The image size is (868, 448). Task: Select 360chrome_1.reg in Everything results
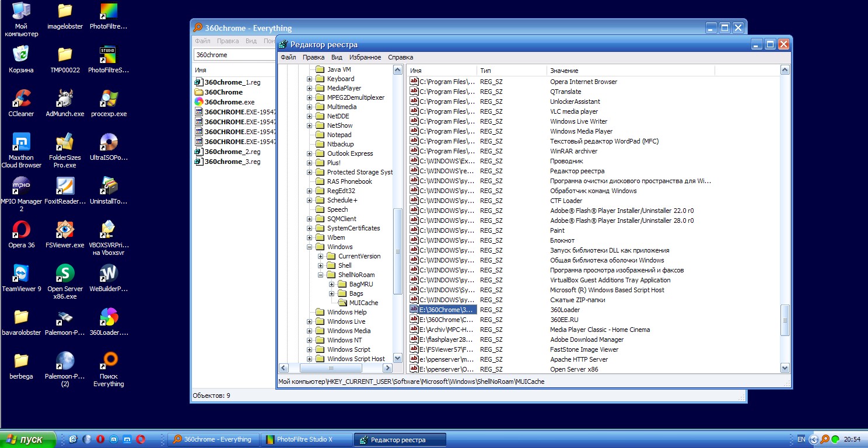(x=232, y=82)
